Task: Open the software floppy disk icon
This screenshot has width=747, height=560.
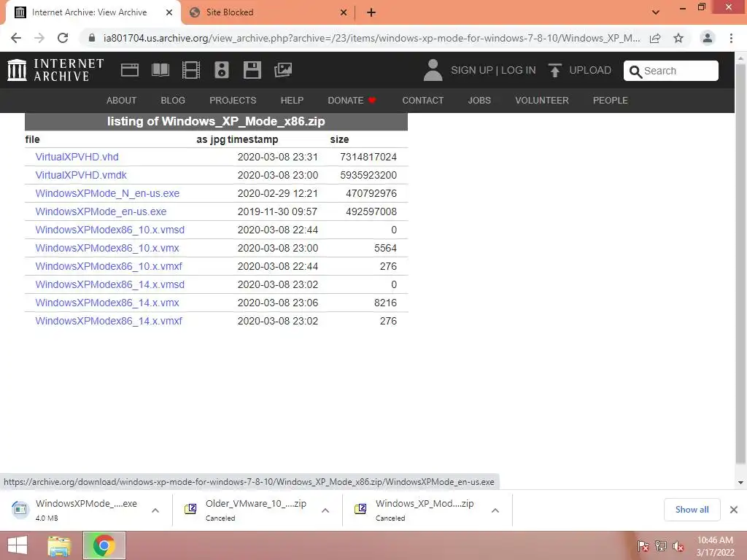Action: (252, 70)
